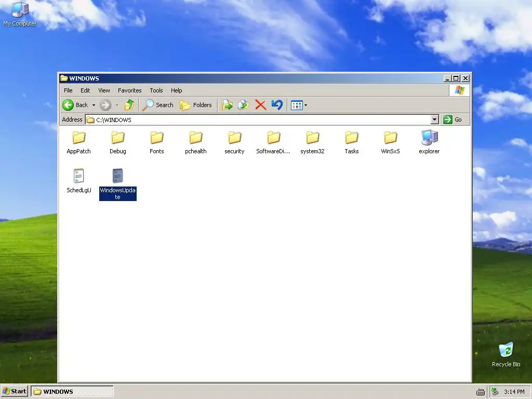Select My Computer desktop icon
The width and height of the screenshot is (532, 399).
pyautogui.click(x=20, y=15)
